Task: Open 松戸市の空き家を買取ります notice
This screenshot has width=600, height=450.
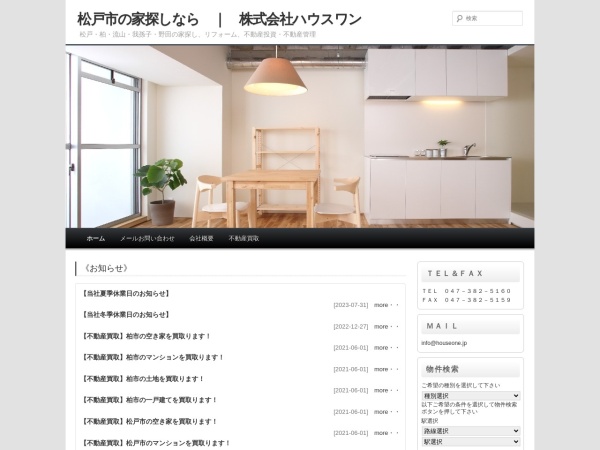Action: [x=149, y=421]
